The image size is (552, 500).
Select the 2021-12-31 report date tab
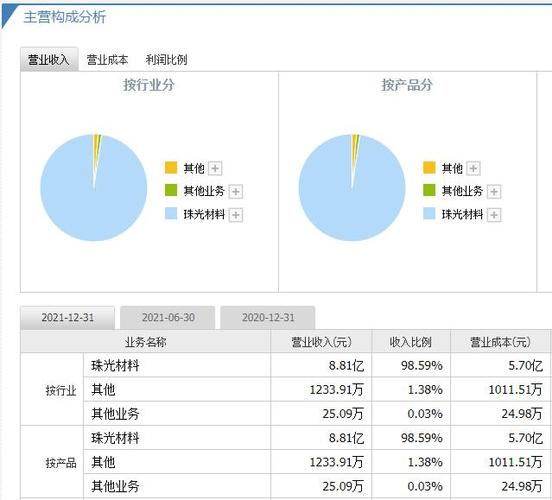(68, 318)
